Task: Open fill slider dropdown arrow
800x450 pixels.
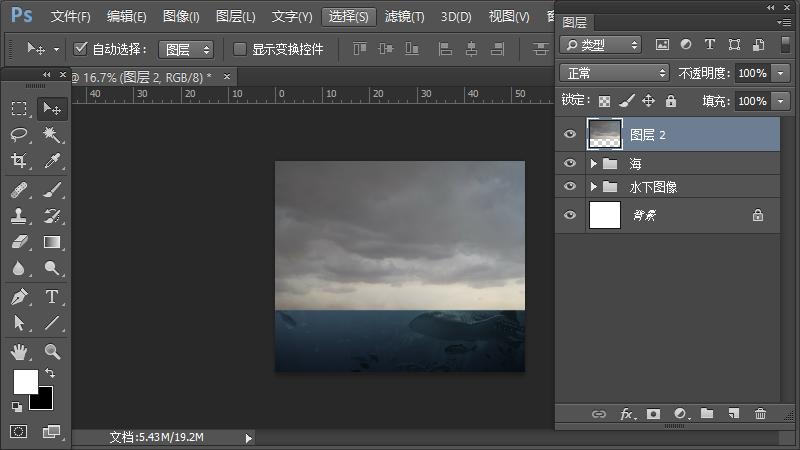Action: [x=781, y=101]
